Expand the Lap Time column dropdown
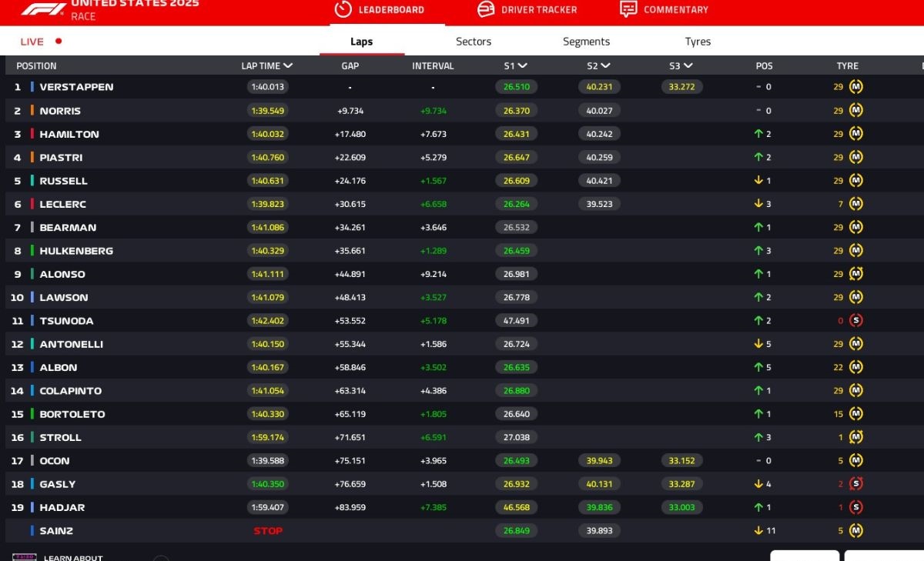 click(x=288, y=66)
